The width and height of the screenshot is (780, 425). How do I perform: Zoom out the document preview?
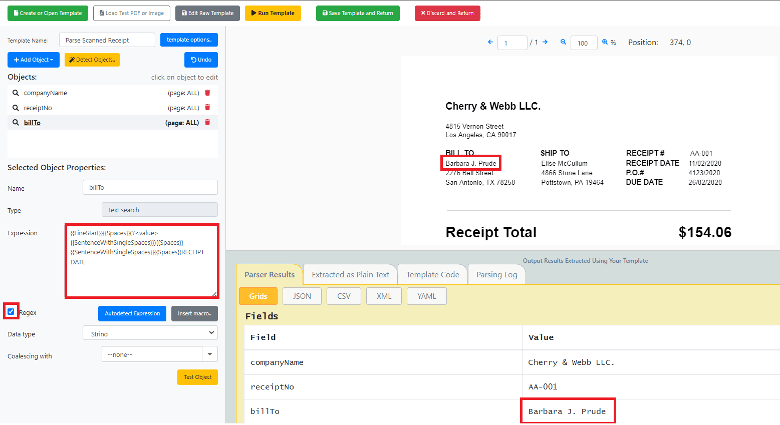click(564, 42)
